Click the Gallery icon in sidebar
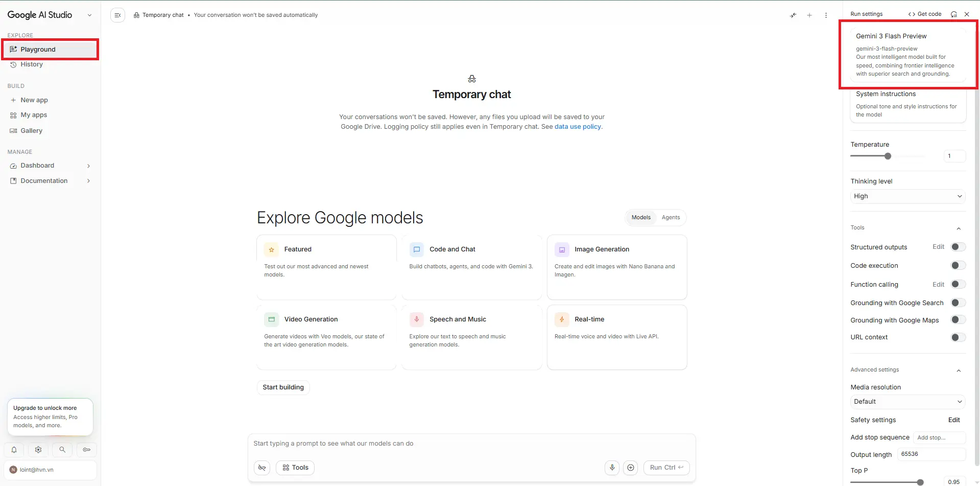This screenshot has width=980, height=486. (13, 131)
